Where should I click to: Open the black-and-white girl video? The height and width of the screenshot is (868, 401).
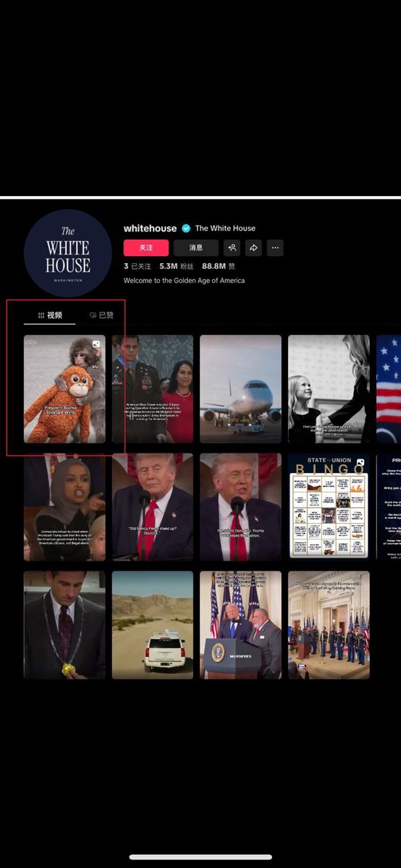tap(329, 389)
